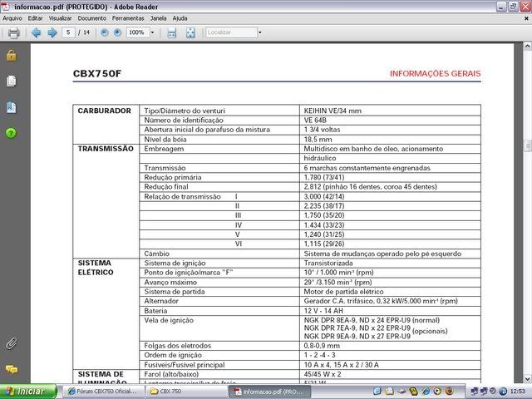Click the Localizar search field
Screen dimensions: 532x399
[231, 32]
